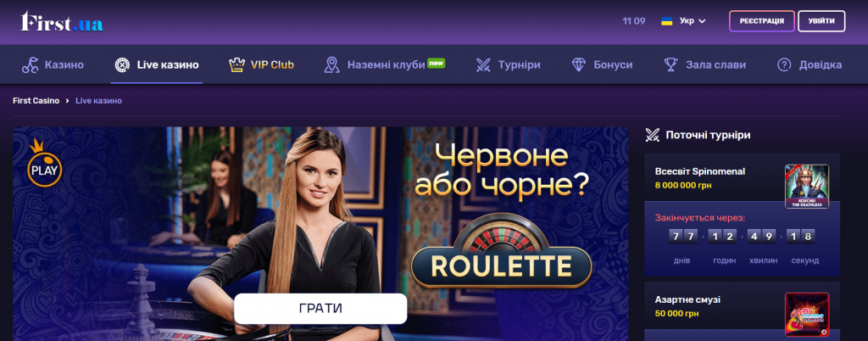
Task: Expand the Укр language dropdown
Action: [x=692, y=21]
